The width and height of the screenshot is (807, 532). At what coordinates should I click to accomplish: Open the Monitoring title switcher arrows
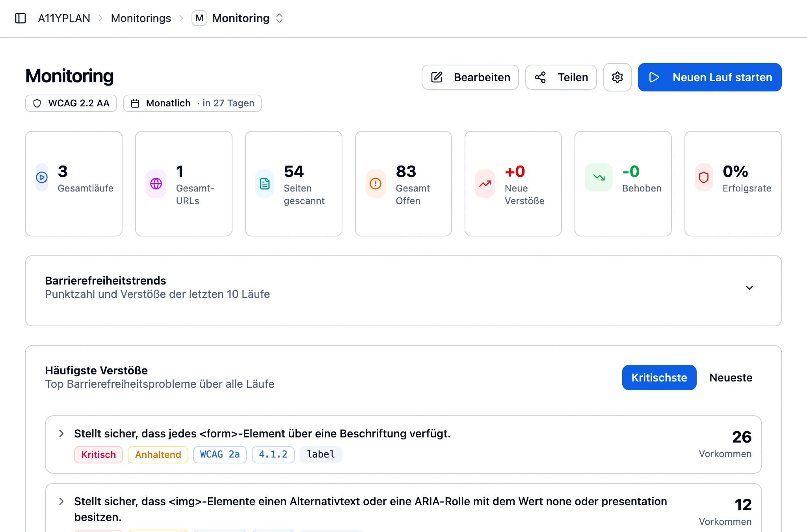(x=279, y=18)
